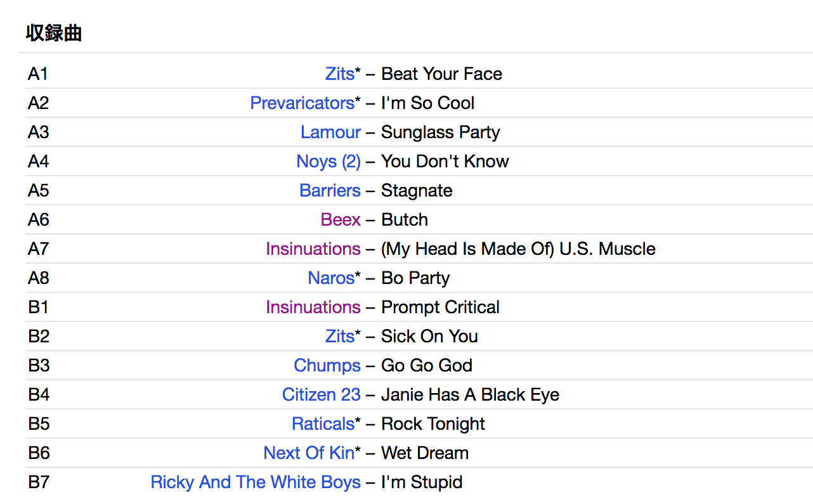Screen dimensions: 813x504
Task: Click the Next Of Kin link
Action: [x=309, y=453]
